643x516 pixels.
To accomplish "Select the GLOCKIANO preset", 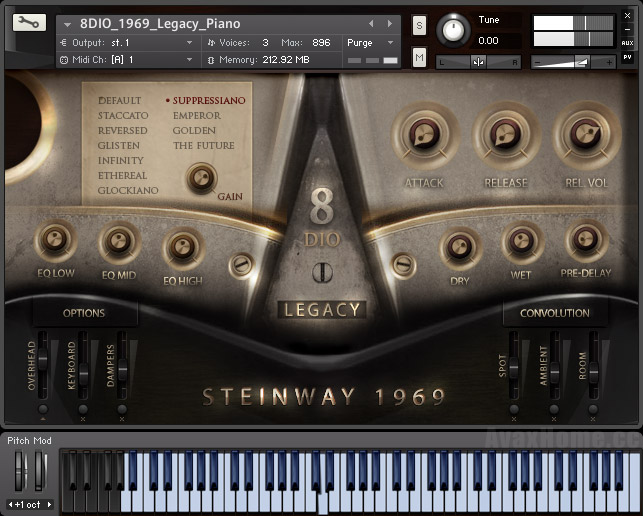I will tap(128, 190).
